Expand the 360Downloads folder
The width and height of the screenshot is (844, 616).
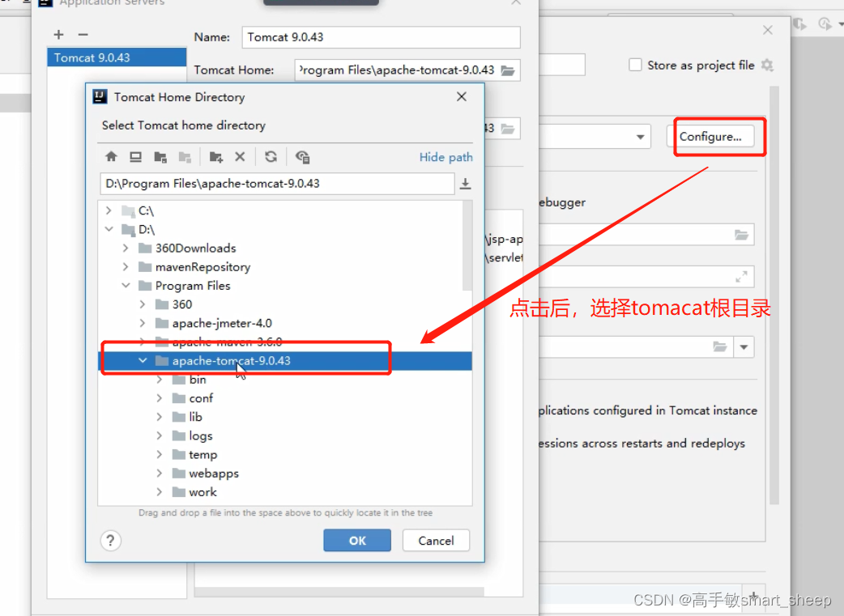tap(126, 248)
